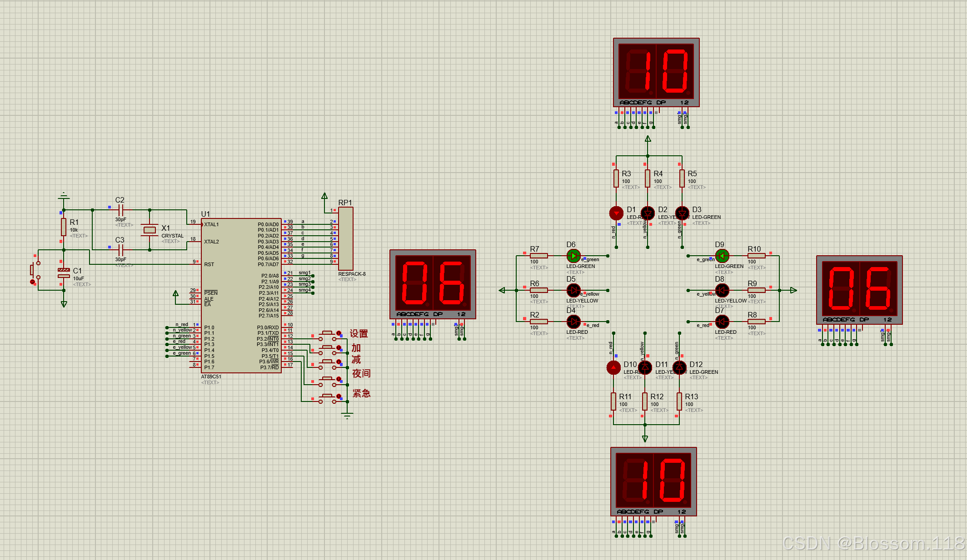Click the bottom 7-segment display showing 10

pos(653,481)
